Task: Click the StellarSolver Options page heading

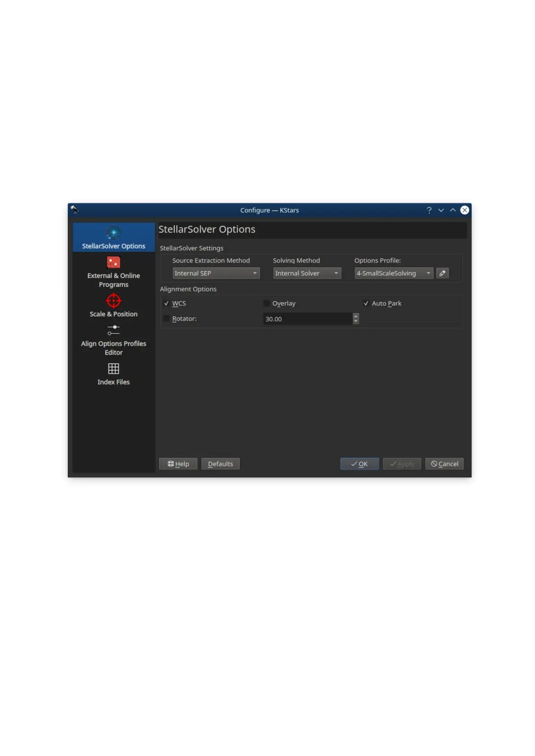Action: pos(207,229)
